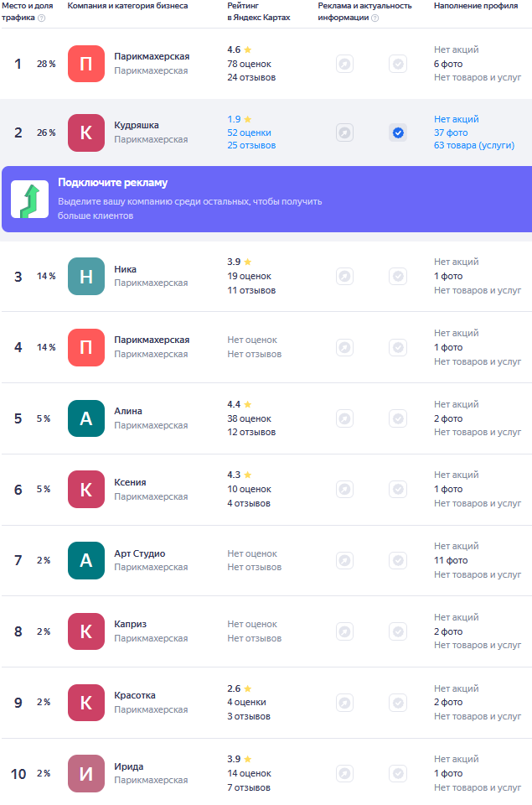
Task: Click the advertising indicator icon for Красотка
Action: (x=344, y=703)
